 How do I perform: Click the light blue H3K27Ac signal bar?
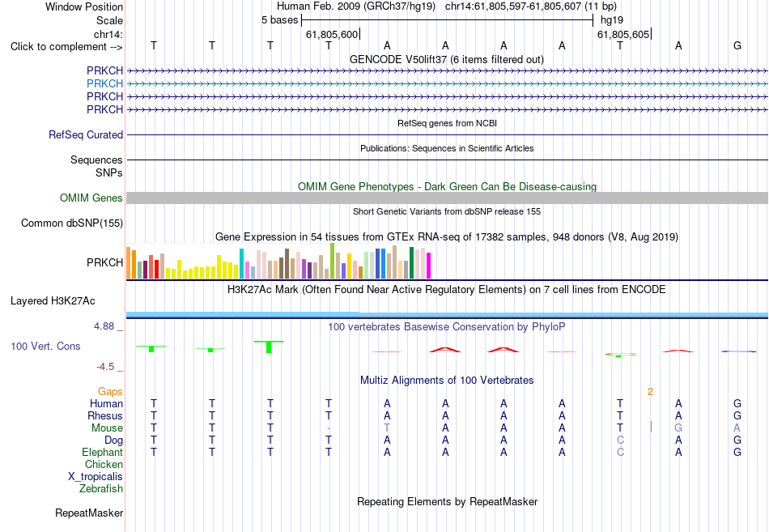(447, 315)
